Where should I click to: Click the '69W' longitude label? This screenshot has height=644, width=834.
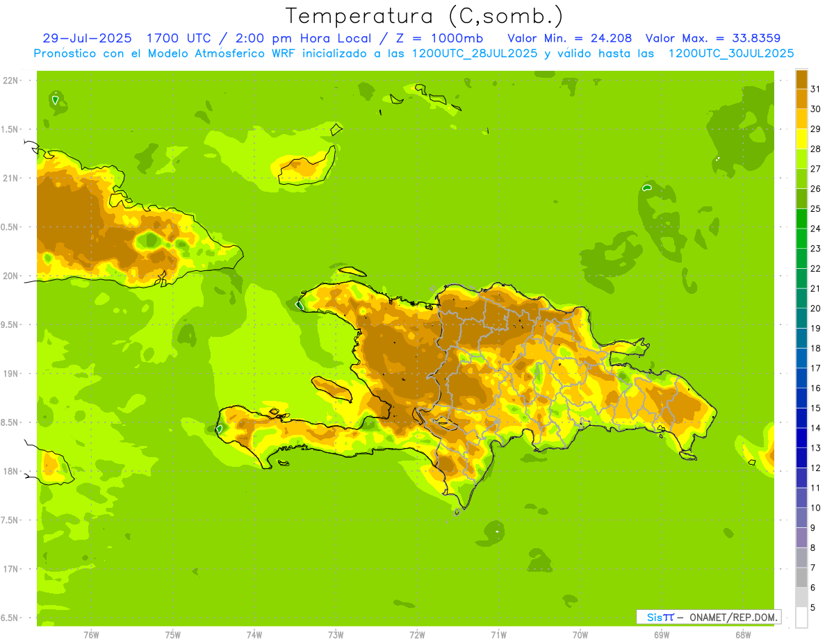[x=662, y=635]
